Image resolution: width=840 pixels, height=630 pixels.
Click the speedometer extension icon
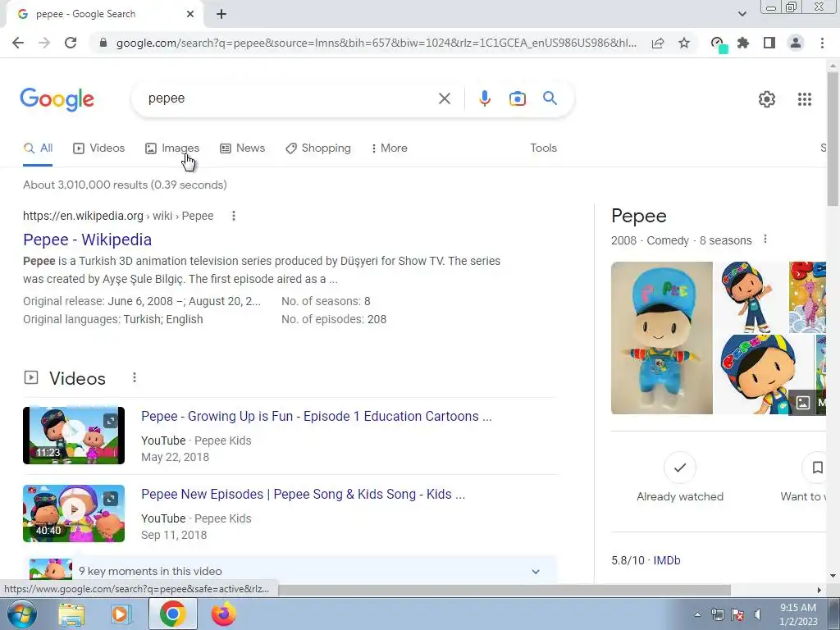click(719, 43)
